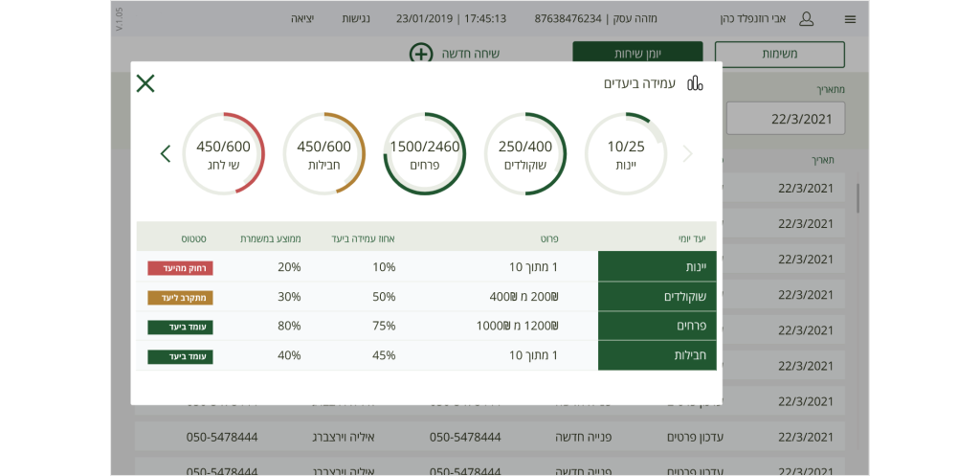Click the date field showing 22/3/2021

[785, 119]
